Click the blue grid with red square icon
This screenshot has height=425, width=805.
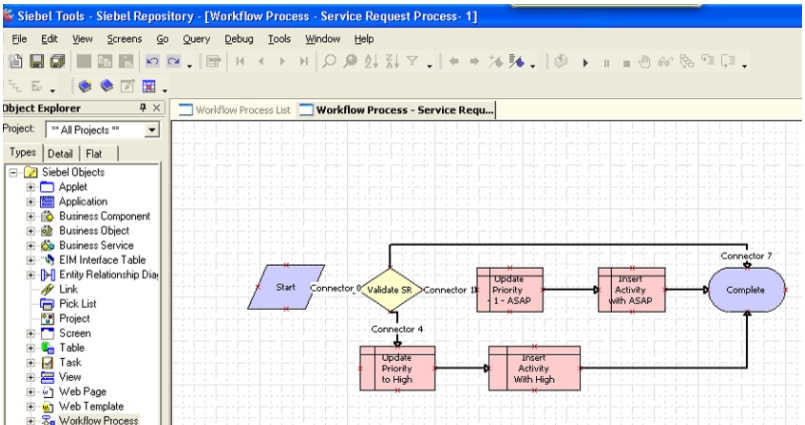pos(149,86)
